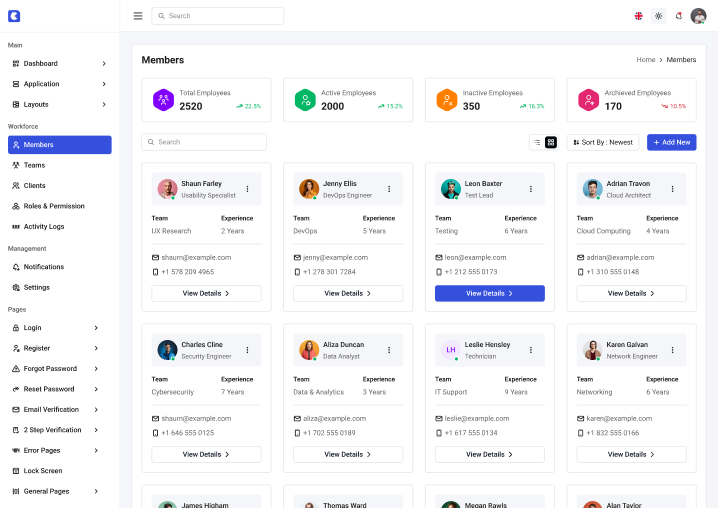Image resolution: width=718 pixels, height=508 pixels.
Task: Open the notifications bell in header
Action: tap(679, 16)
